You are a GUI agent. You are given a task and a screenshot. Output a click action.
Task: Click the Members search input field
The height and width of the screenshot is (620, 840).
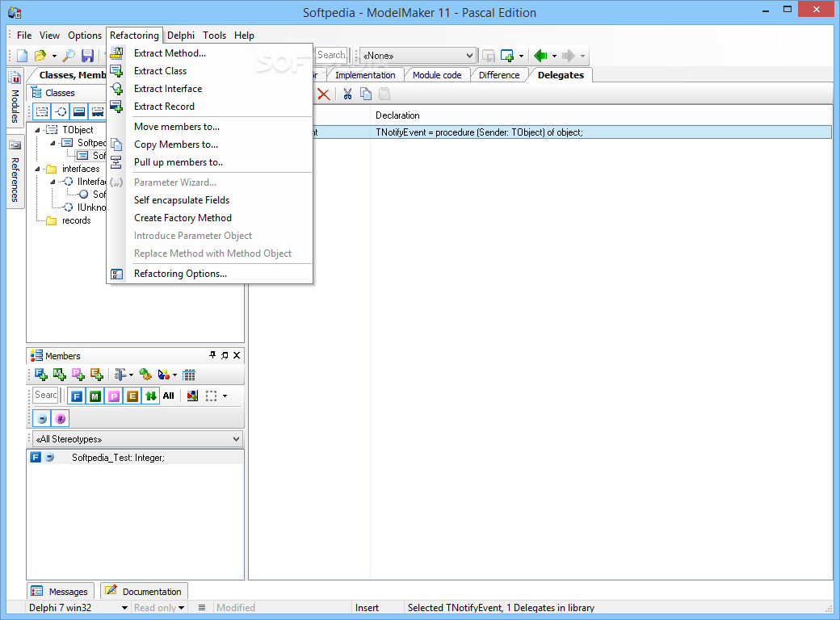(45, 395)
